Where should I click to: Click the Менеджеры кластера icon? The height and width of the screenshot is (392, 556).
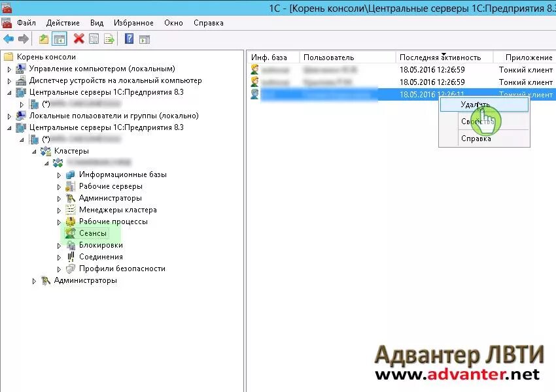71,210
